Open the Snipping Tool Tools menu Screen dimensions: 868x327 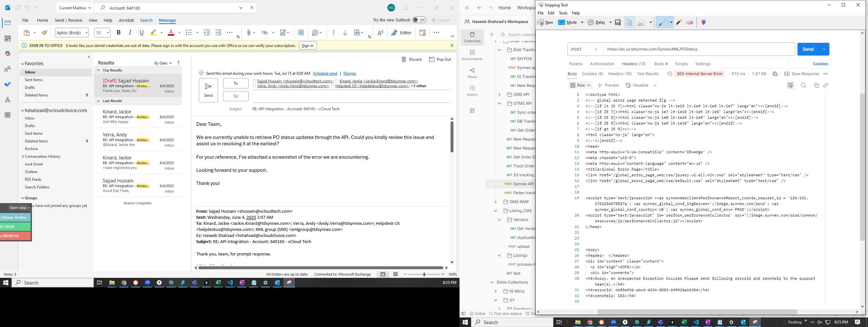(563, 13)
